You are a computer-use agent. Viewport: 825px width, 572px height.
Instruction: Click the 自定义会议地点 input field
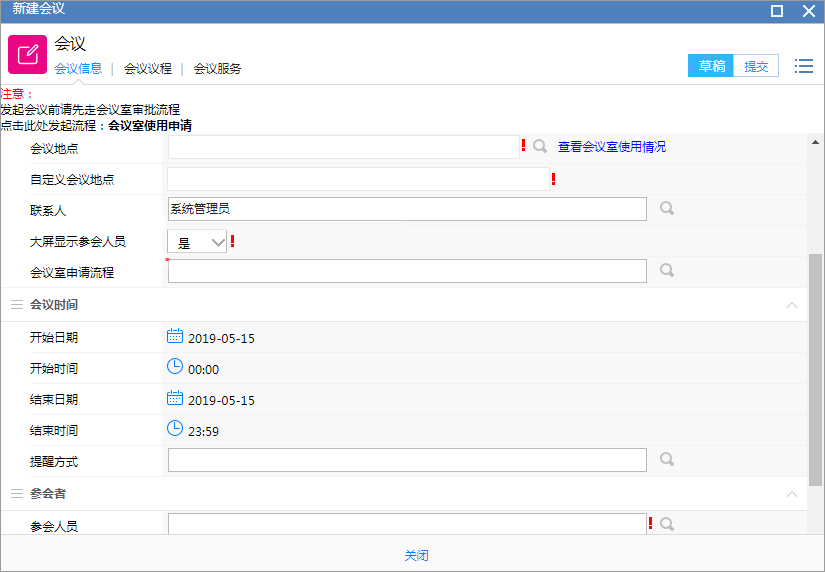click(x=358, y=179)
